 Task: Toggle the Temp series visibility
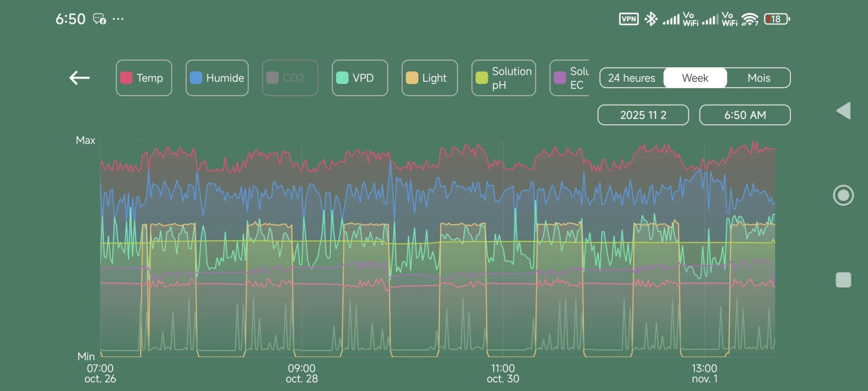144,78
